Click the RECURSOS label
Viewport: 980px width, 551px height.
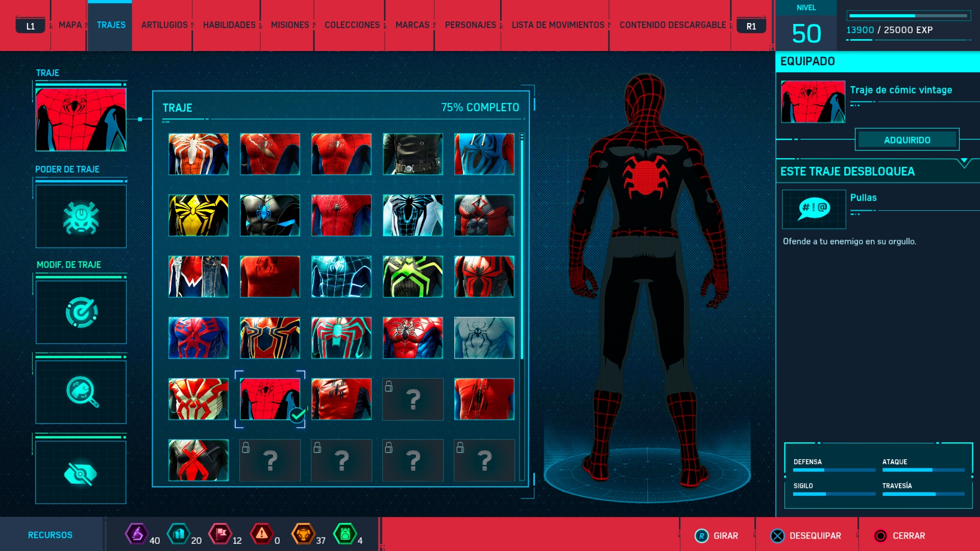click(50, 535)
